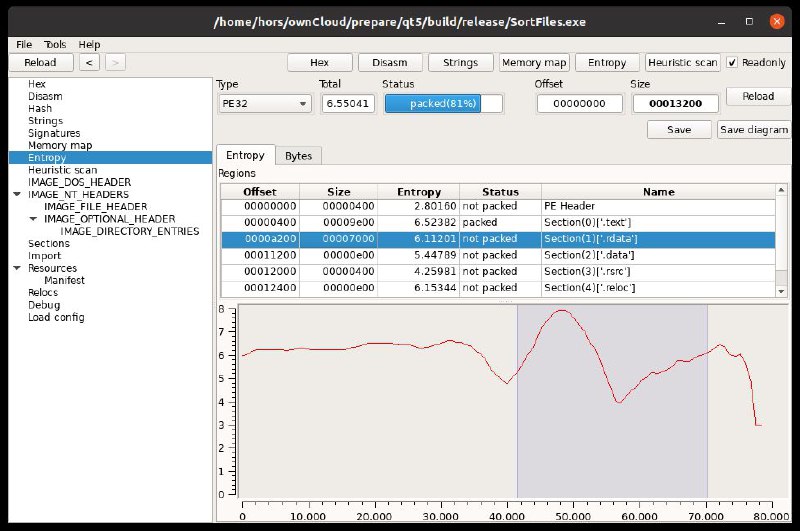
Task: Click the Entropy column header
Action: tap(419, 192)
